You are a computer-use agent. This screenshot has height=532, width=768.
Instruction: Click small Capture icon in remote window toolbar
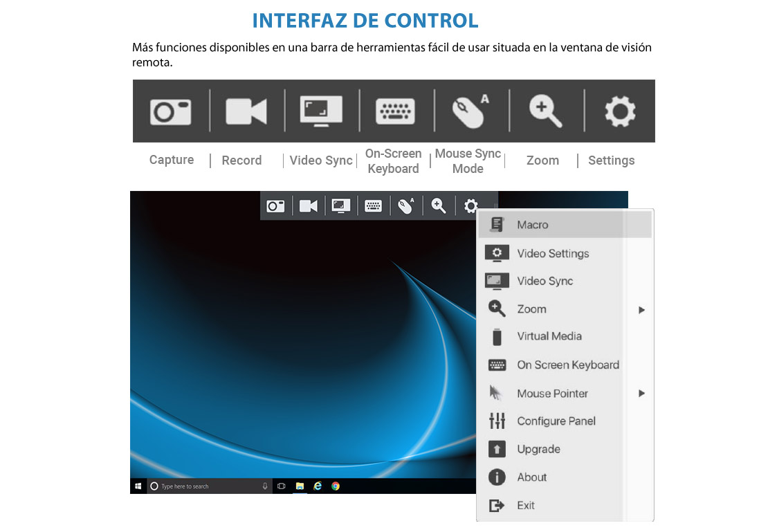276,206
